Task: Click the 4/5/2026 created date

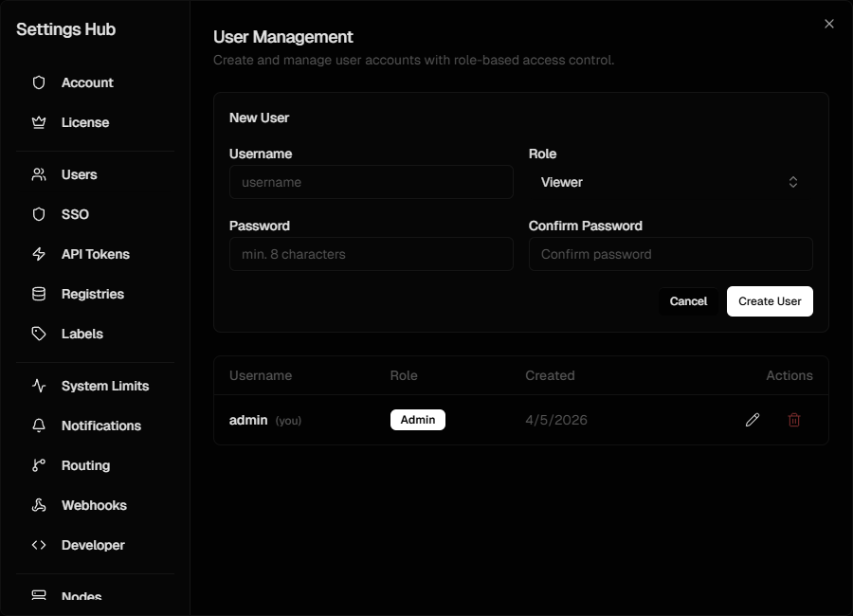Action: (x=556, y=420)
